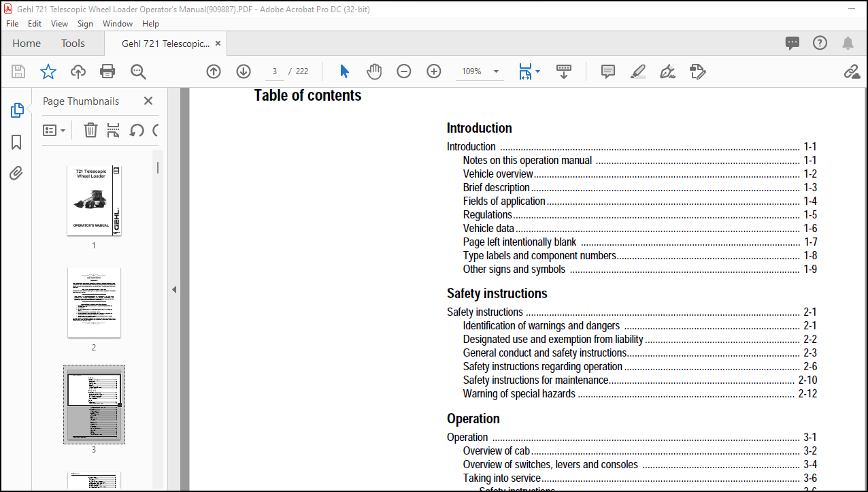Open the Bookmarks panel icon
868x492 pixels.
16,142
